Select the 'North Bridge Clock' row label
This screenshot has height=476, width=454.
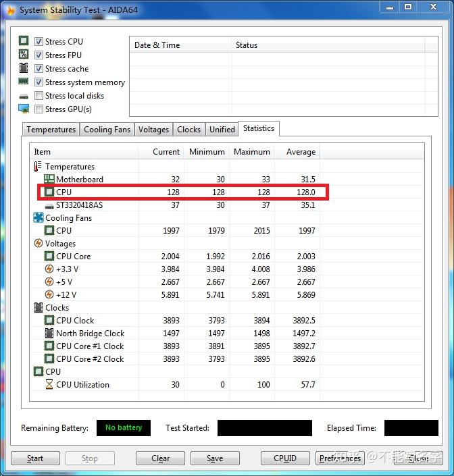tap(91, 334)
